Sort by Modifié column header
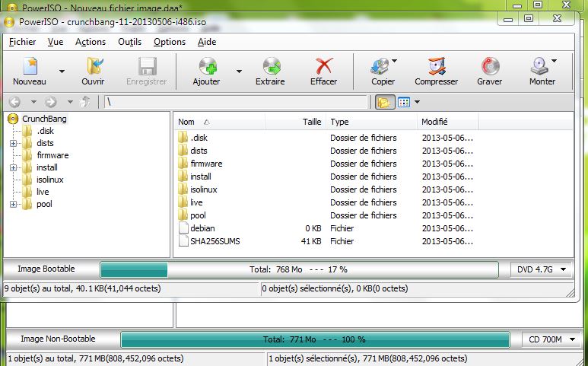 click(448, 122)
